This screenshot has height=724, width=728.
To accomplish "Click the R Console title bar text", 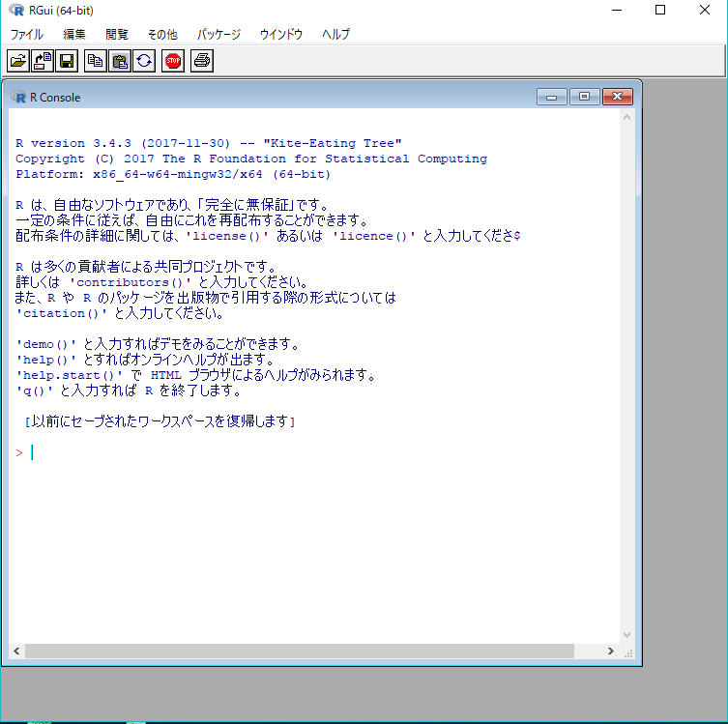I will coord(55,98).
